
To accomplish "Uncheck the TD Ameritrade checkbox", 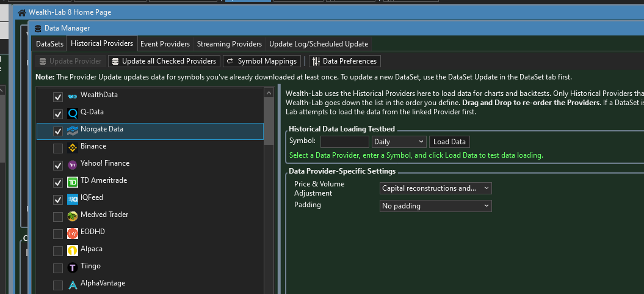I will pos(58,183).
